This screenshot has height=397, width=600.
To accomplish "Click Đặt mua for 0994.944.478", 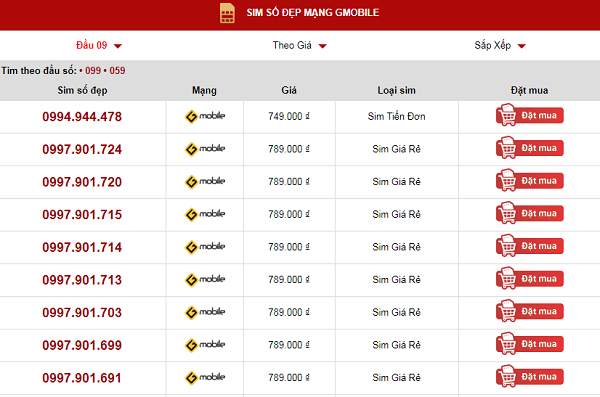I will (530, 115).
